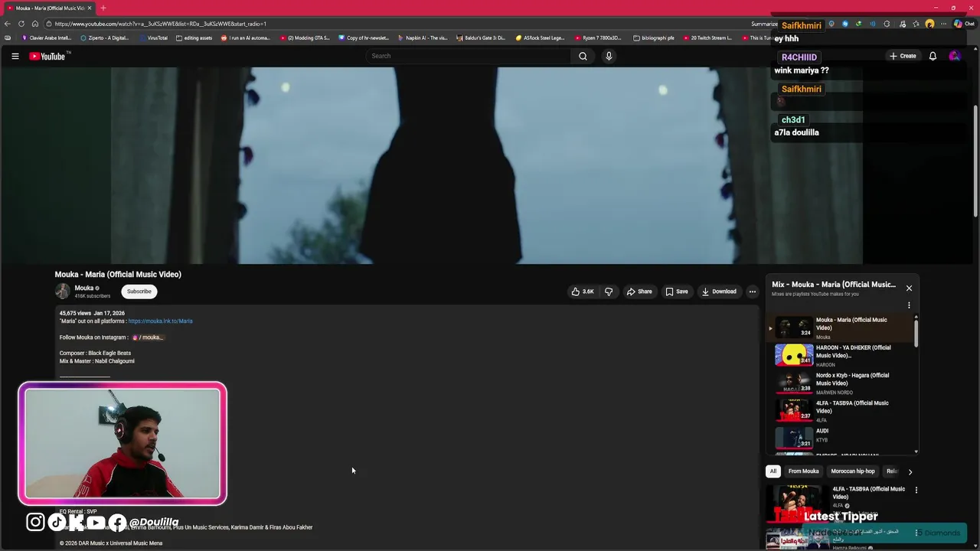Open Modding GTA S bookmark
980x551 pixels.
pyautogui.click(x=305, y=37)
